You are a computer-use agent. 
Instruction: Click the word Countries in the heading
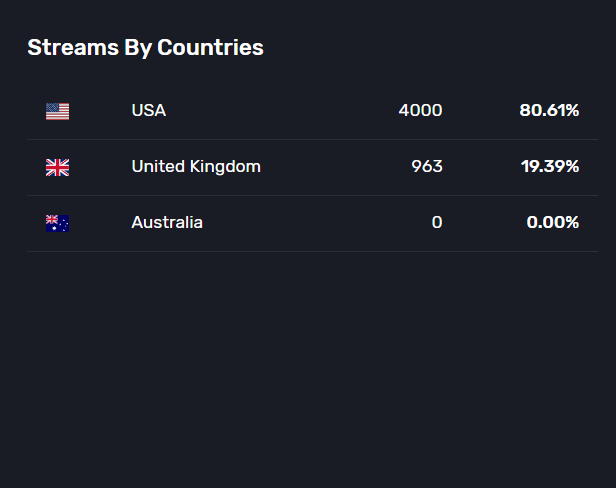pos(210,48)
